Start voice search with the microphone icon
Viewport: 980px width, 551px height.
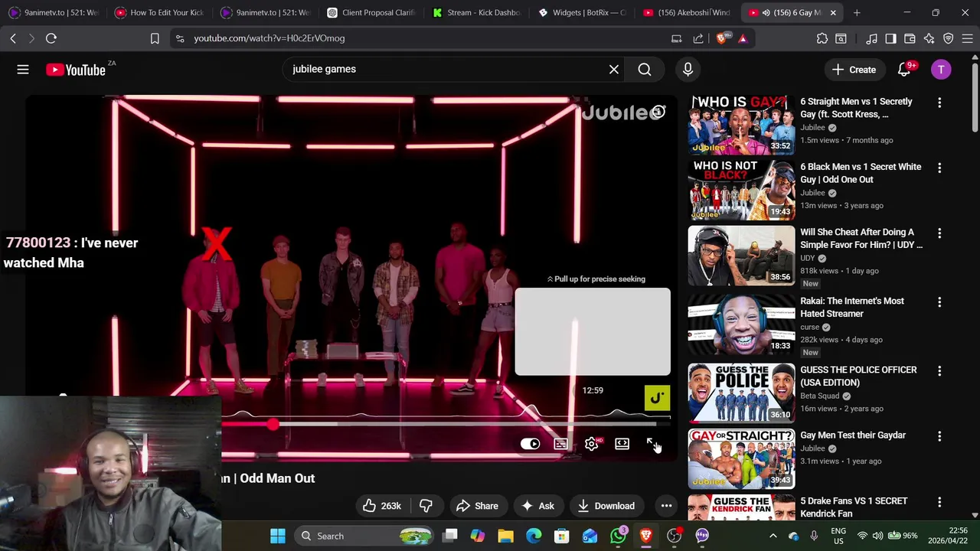[x=688, y=70]
